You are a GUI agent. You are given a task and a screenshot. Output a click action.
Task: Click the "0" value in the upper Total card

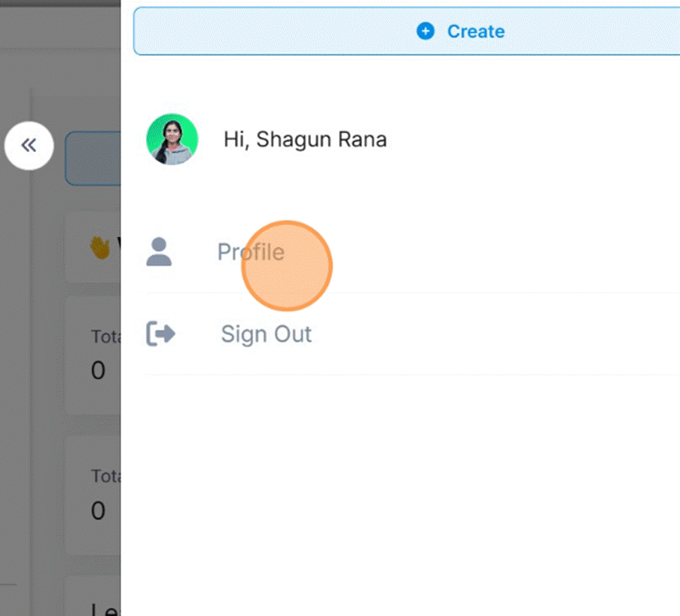pos(98,371)
